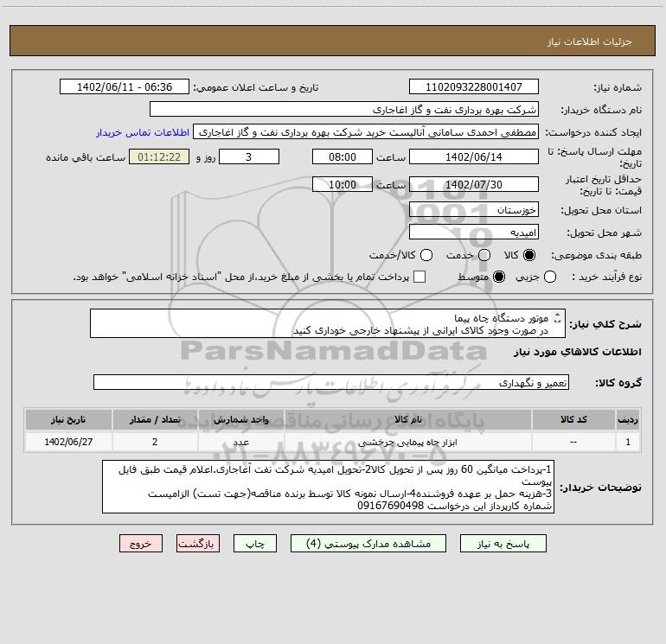666x644 pixels.
Task: Toggle the اسناد خزانه اسلامی payment checkbox
Action: [x=419, y=277]
